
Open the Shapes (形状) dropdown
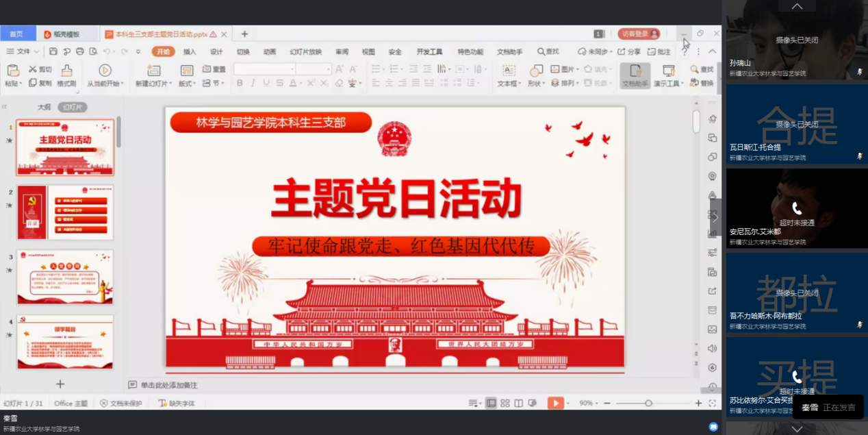[535, 84]
